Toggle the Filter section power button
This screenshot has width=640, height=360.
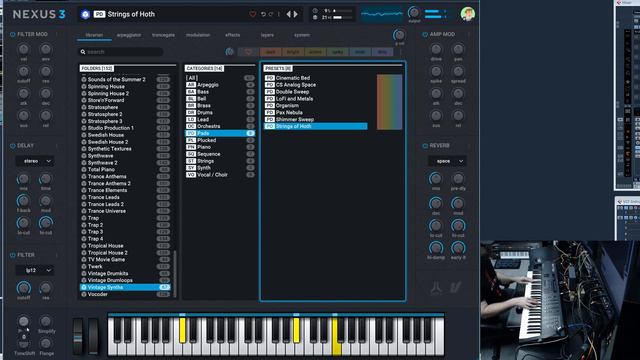click(13, 255)
